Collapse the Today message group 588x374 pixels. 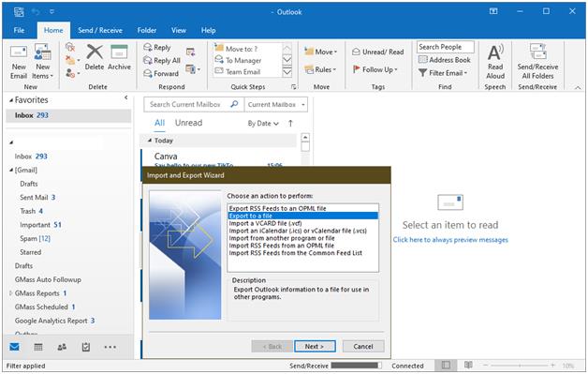coord(150,141)
